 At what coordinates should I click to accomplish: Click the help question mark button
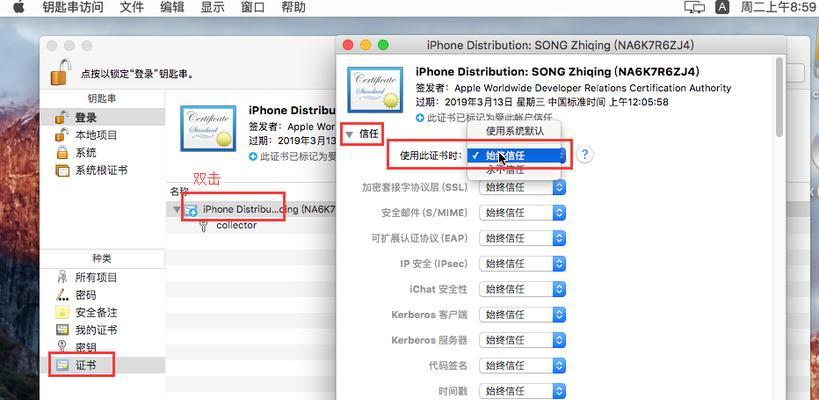pos(585,154)
